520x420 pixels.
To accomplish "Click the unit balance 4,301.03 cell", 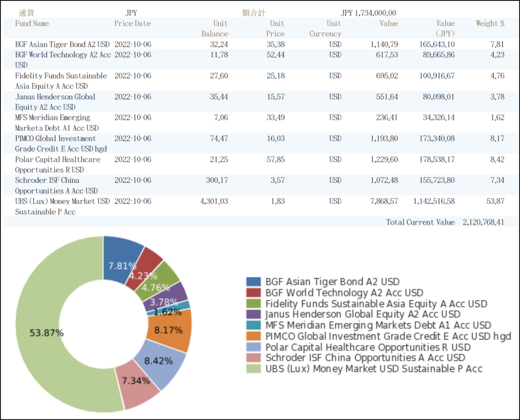I will 214,202.
